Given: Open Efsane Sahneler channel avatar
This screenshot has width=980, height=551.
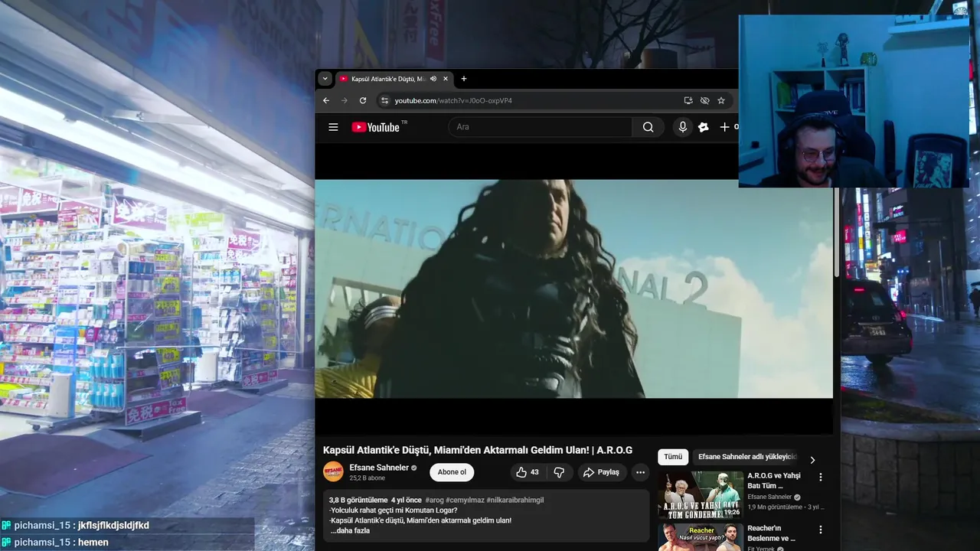Looking at the screenshot, I should tap(333, 471).
